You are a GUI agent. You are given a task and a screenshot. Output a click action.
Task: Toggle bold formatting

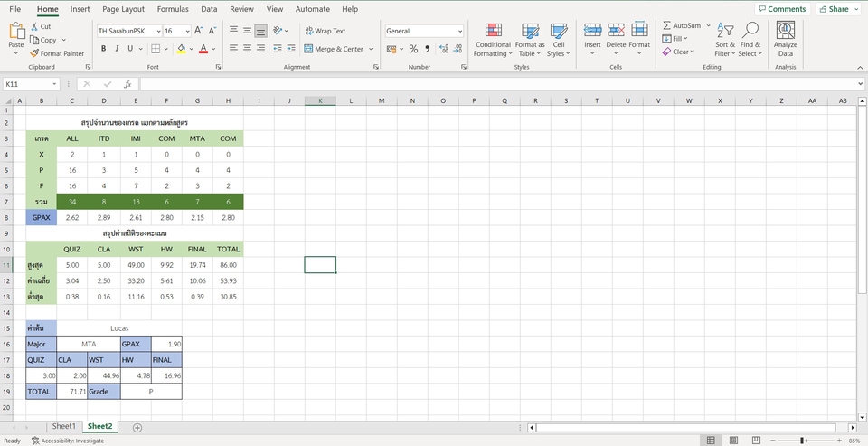click(103, 49)
